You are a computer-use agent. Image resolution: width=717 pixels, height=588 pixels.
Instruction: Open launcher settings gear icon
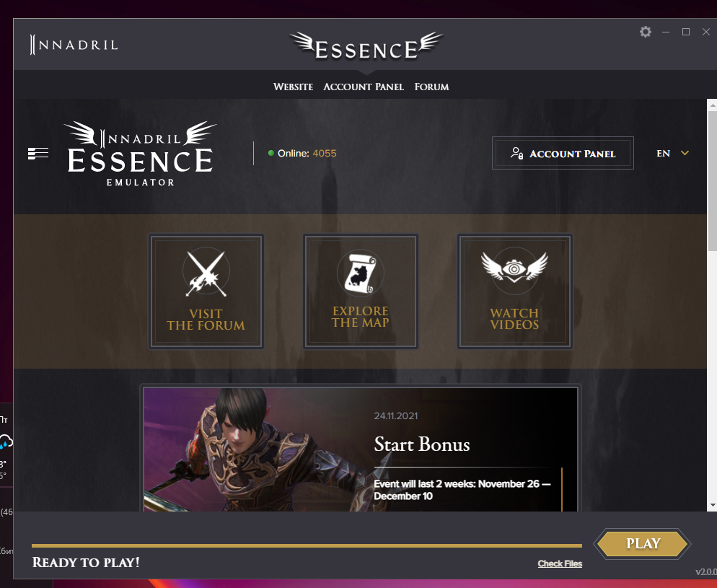[x=645, y=32]
